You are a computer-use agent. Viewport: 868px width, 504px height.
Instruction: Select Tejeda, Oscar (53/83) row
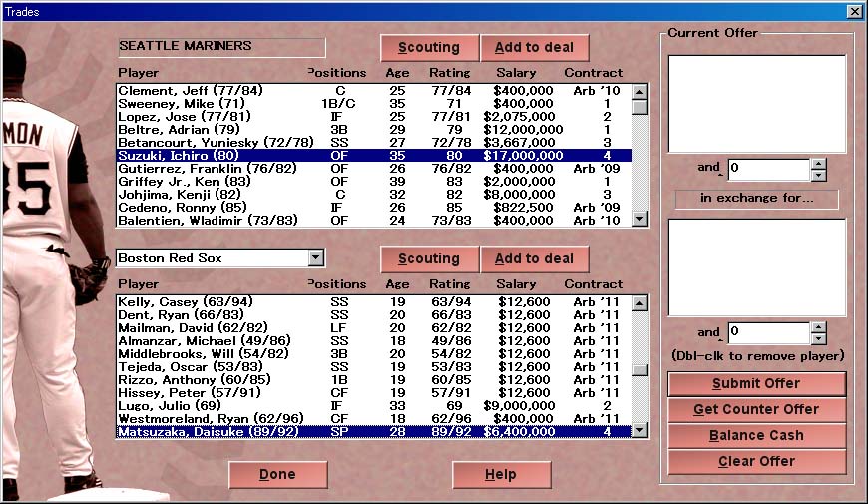point(374,367)
